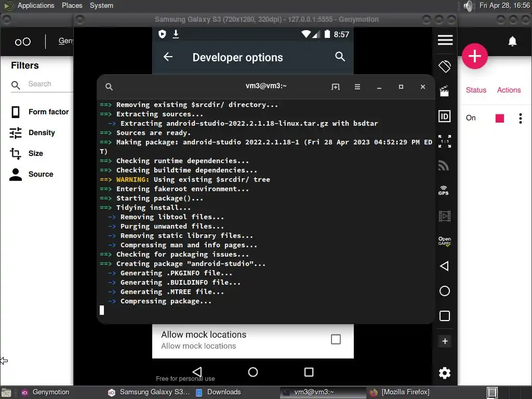Click the shield icon in Android status bar
Viewport: 532px width, 399px height.
[x=162, y=34]
